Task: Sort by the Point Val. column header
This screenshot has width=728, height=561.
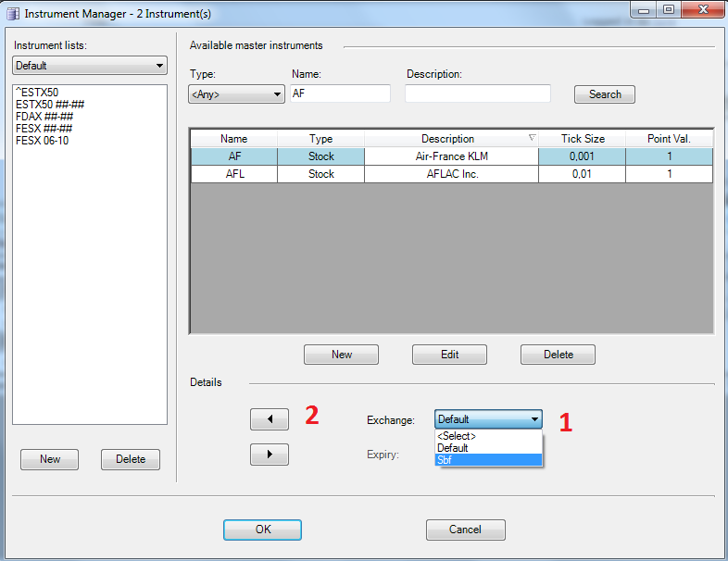Action: coord(669,139)
